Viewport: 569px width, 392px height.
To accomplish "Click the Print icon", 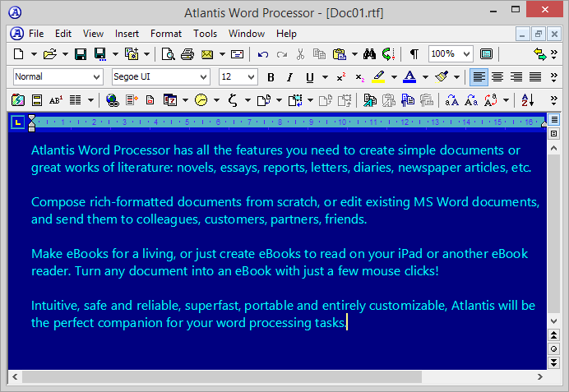I will coord(187,54).
